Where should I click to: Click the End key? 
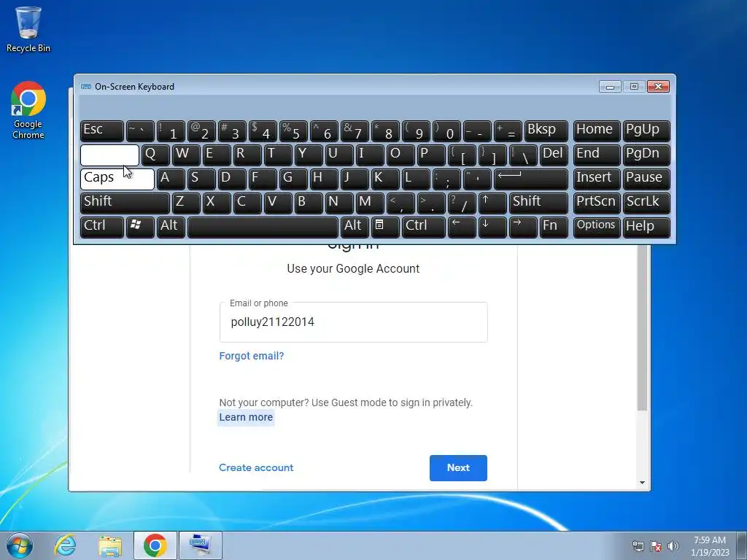click(597, 155)
